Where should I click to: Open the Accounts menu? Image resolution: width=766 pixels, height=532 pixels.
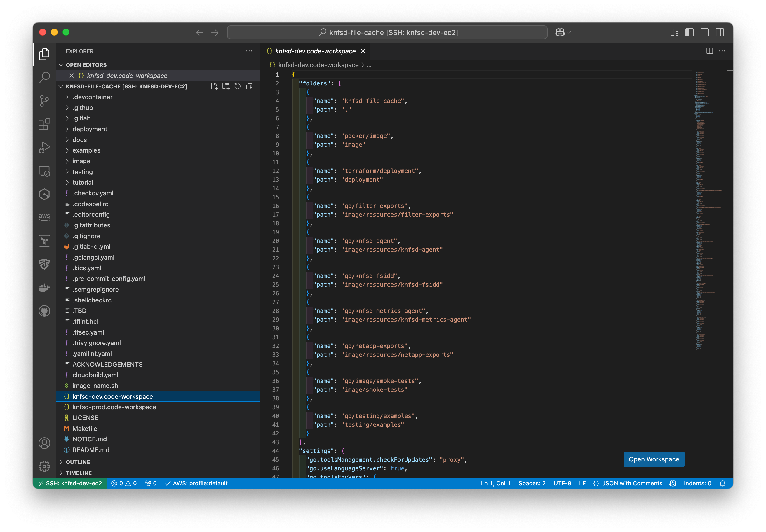[44, 443]
